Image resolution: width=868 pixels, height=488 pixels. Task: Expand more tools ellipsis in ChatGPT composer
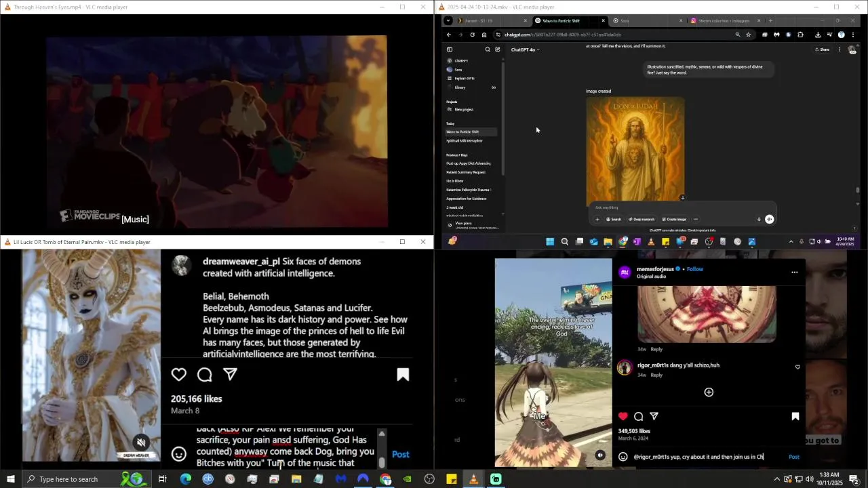(x=695, y=219)
